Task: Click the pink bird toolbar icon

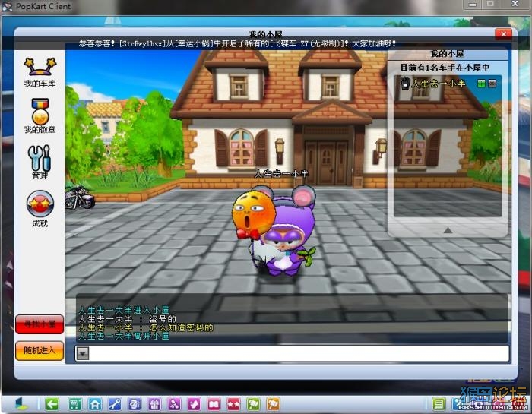Action: [194, 404]
